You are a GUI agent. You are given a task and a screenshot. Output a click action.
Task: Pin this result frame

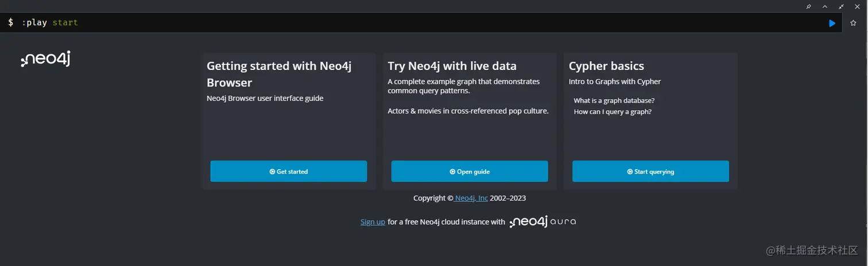tap(809, 6)
